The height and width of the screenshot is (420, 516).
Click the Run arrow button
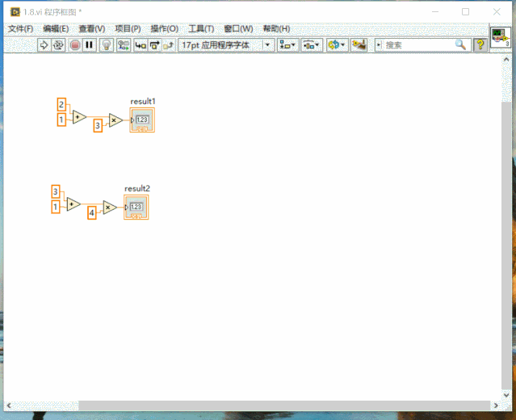tap(44, 45)
